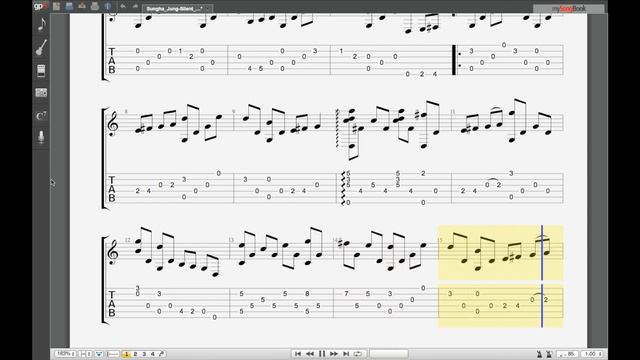Open the mastering panel in sidebar

tap(41, 93)
